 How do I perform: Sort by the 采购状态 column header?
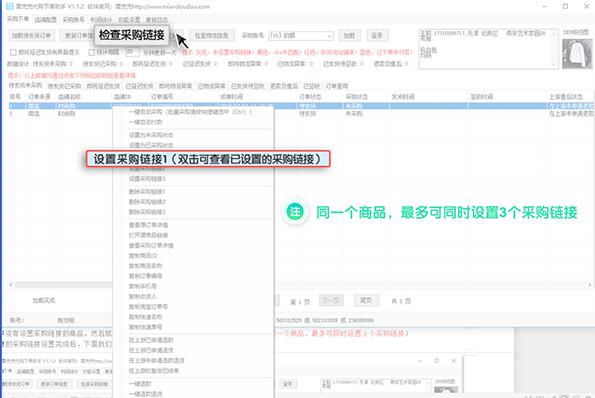point(356,97)
